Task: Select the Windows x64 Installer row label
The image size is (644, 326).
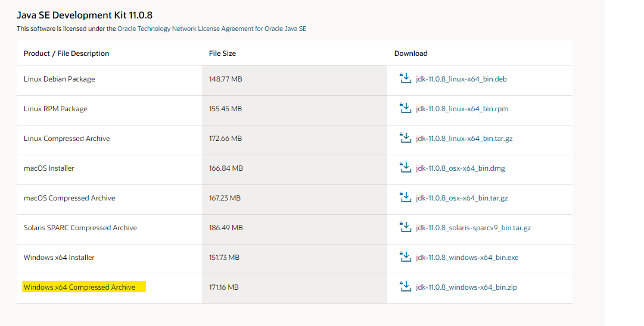Action: coord(59,258)
